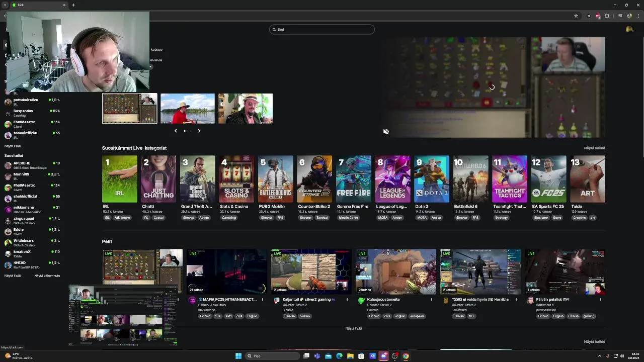Open options menu for Päivän pelailut #14 stream
644x362 pixels.
[x=600, y=300]
